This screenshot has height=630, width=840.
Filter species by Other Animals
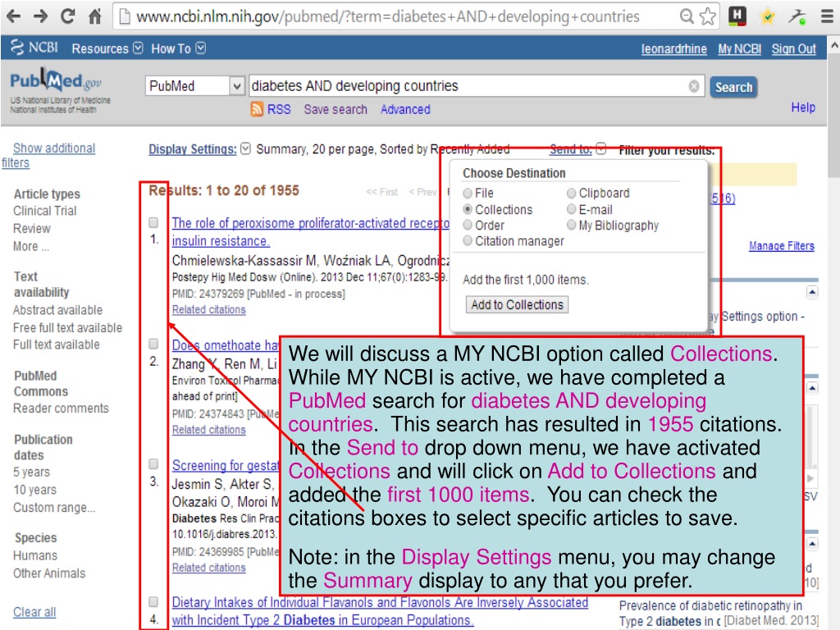(49, 573)
